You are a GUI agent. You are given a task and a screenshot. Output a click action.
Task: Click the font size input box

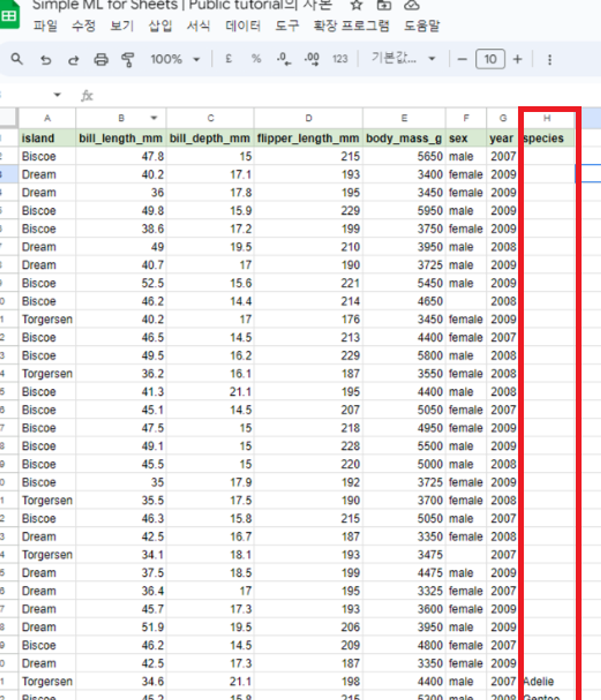490,59
